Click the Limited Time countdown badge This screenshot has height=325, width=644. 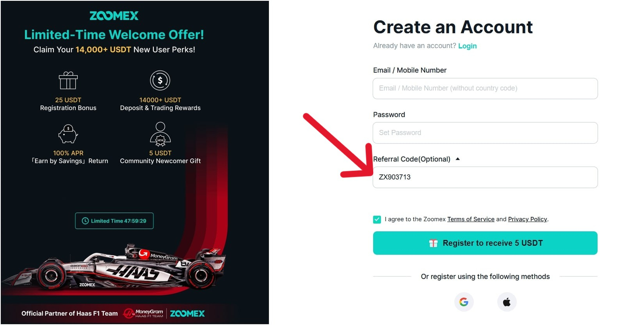(x=114, y=221)
